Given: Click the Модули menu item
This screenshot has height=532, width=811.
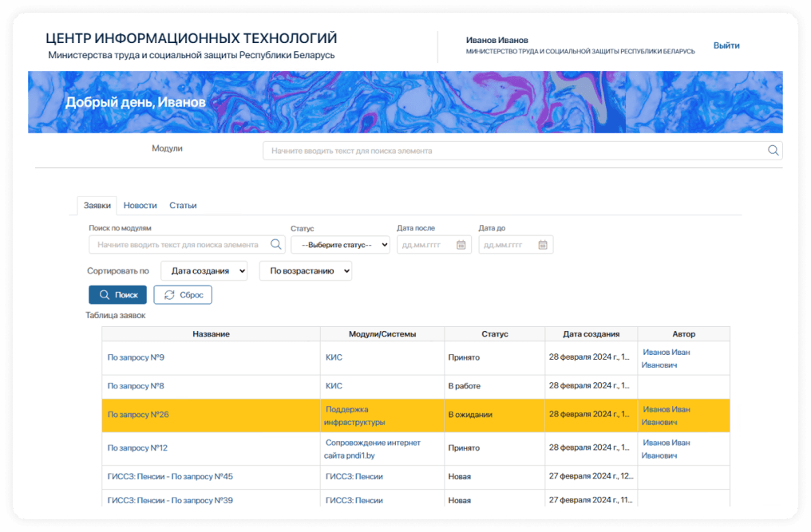Looking at the screenshot, I should [167, 148].
